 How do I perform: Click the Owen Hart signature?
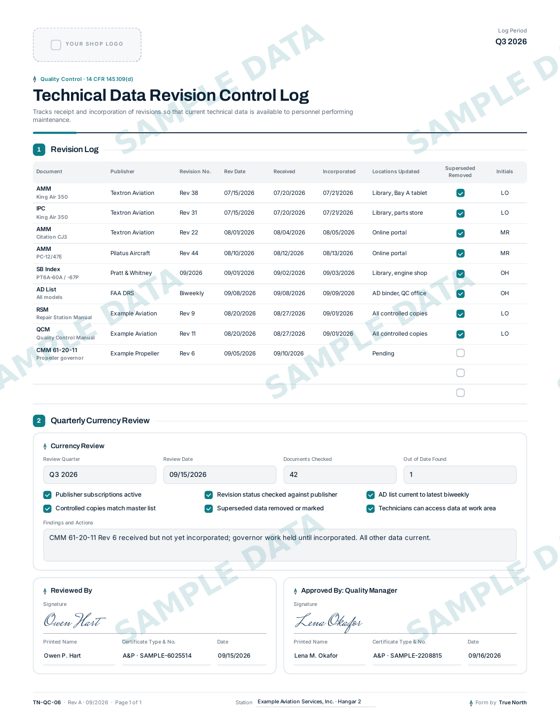point(74,621)
